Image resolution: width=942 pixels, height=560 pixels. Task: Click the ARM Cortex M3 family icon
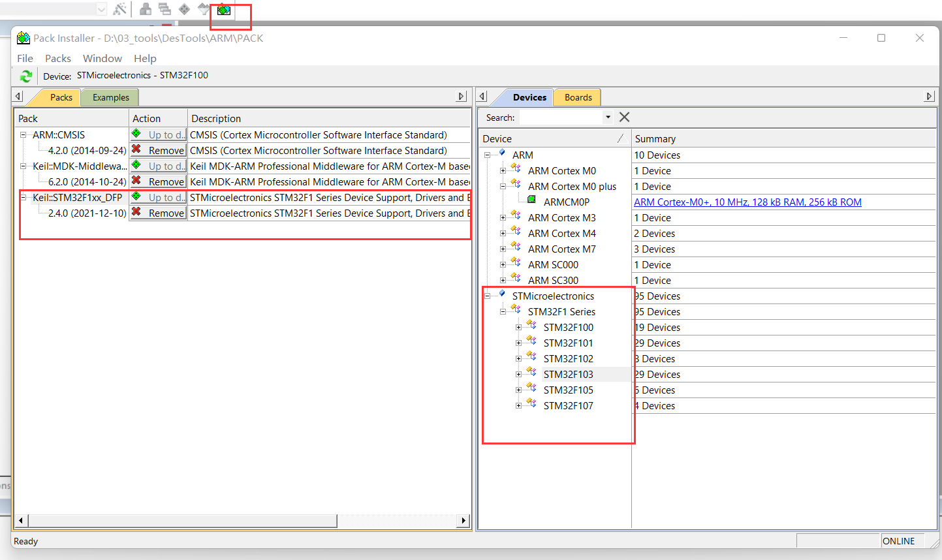[x=516, y=215]
